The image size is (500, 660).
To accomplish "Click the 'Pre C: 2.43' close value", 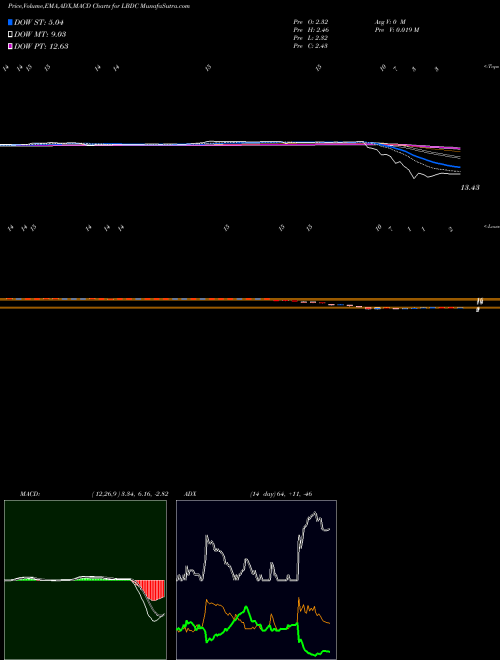I will pyautogui.click(x=311, y=46).
